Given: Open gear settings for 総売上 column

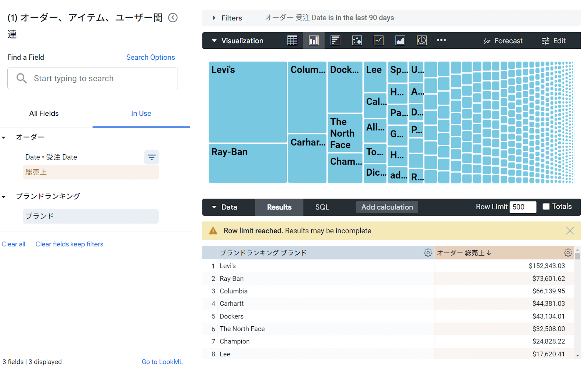Looking at the screenshot, I should [x=568, y=253].
